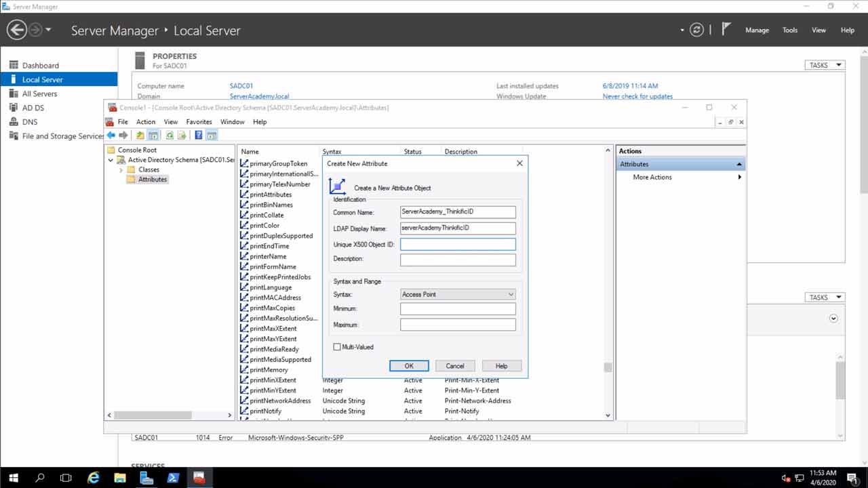Collapse the Active Directory Schema tree node
Viewport: 868px width, 488px height.
click(111, 160)
